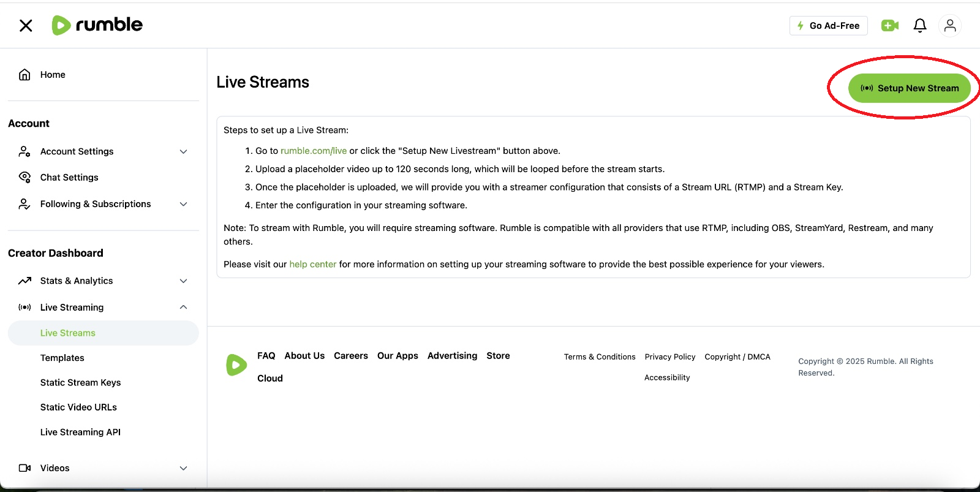
Task: Expand Following & Subscriptions section
Action: [183, 204]
